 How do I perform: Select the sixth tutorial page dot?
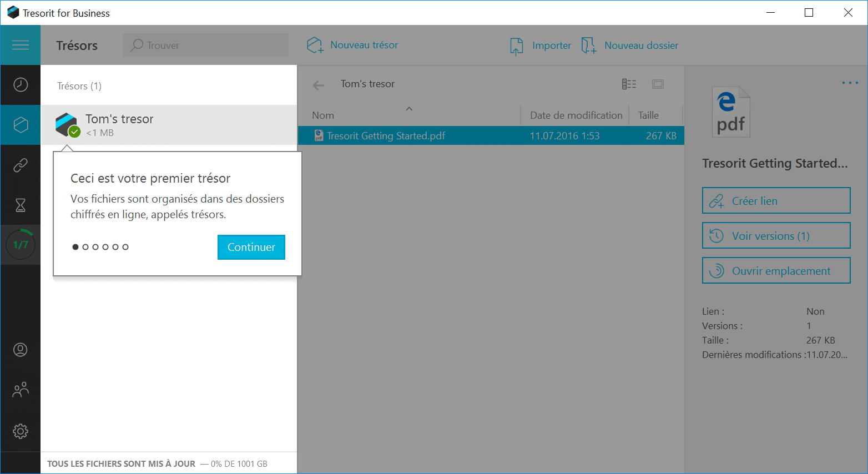click(125, 247)
